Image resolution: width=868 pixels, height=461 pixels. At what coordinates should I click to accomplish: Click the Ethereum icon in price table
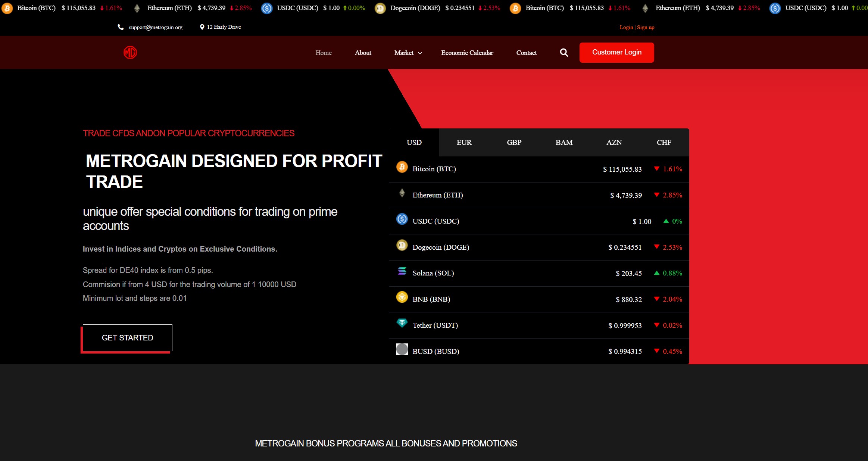click(x=402, y=193)
